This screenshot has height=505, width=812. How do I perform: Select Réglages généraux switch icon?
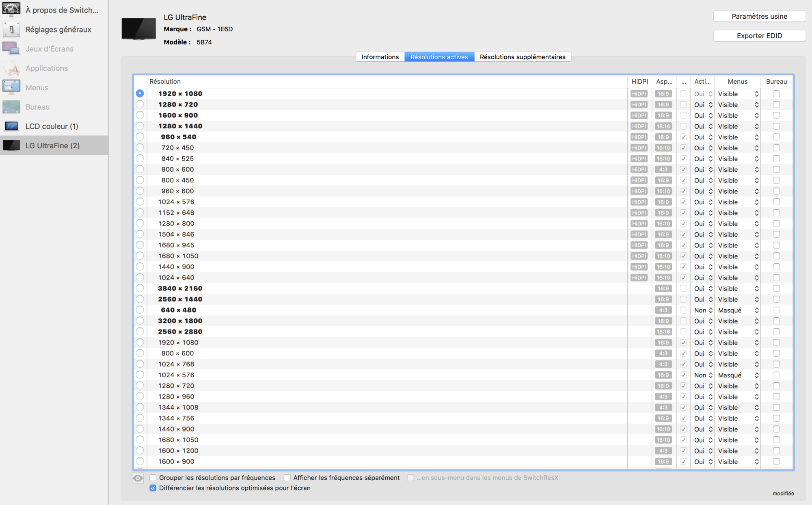pos(11,29)
